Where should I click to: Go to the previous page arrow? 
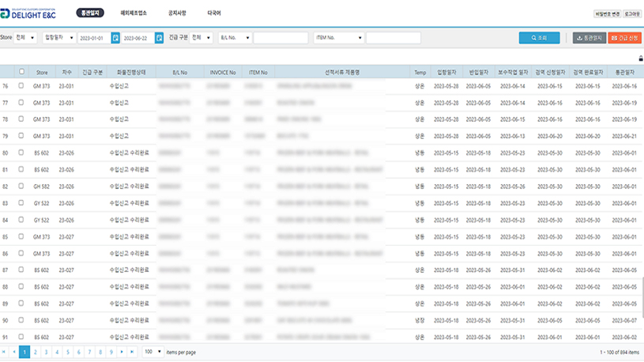14,351
